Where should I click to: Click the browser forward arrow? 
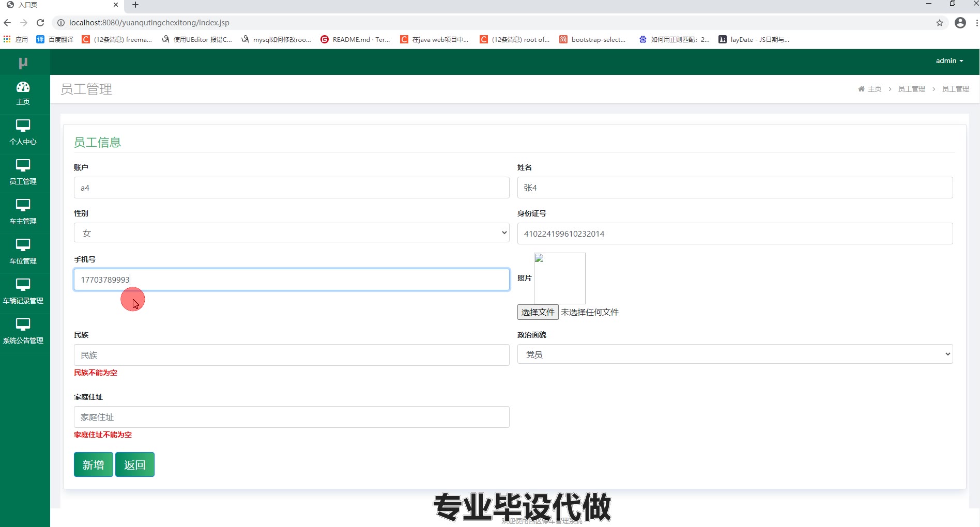pos(24,23)
